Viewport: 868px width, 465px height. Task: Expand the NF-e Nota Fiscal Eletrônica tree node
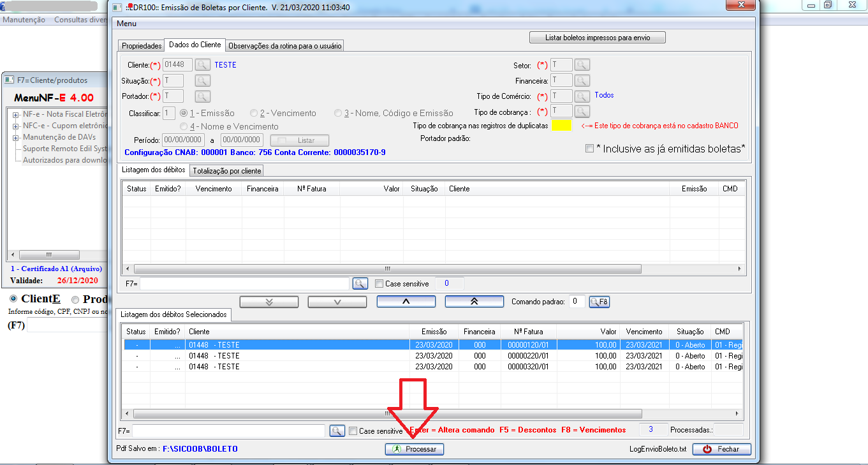pos(15,115)
